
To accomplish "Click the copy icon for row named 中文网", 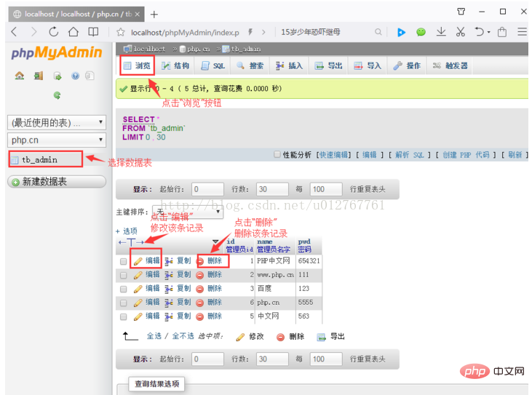I will coord(169,316).
